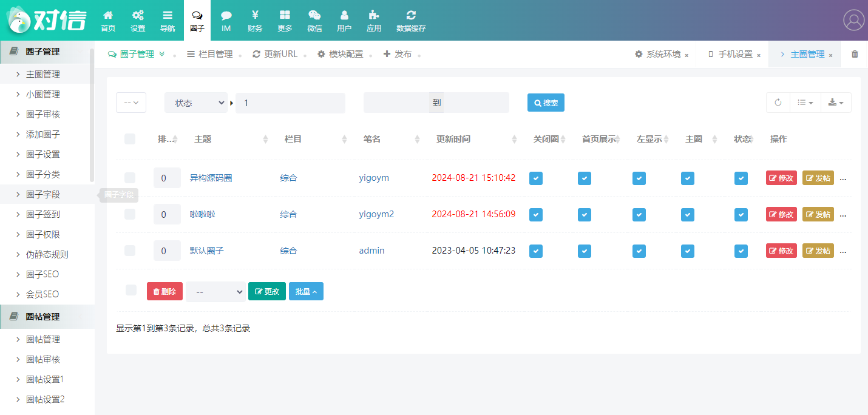Open the 栏目管理 menu item
868x415 pixels.
pos(210,54)
